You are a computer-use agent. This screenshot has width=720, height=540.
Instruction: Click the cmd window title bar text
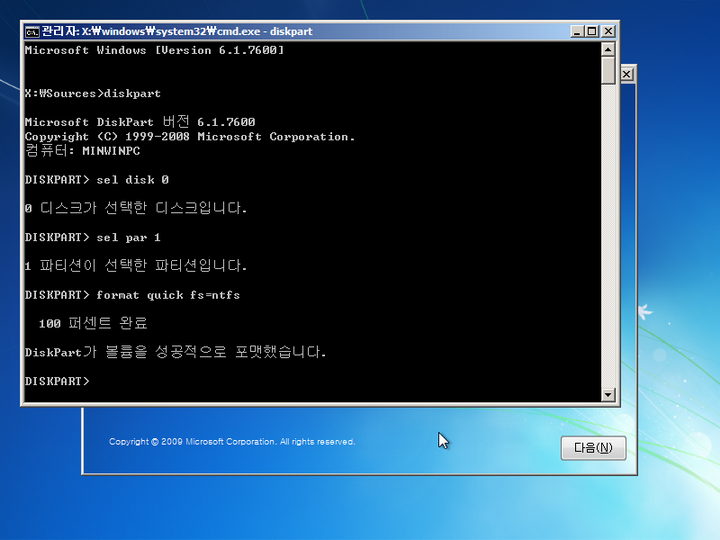[x=177, y=31]
